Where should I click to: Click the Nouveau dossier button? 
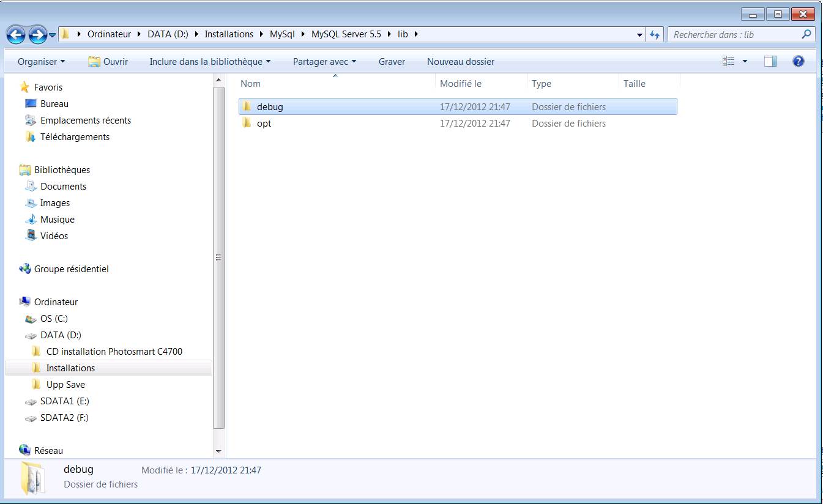point(460,62)
